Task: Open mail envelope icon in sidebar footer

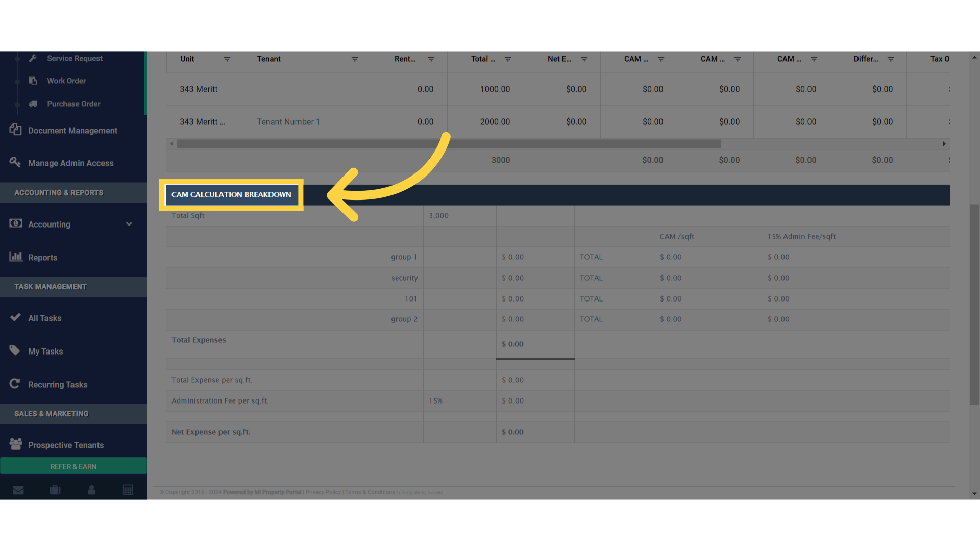Action: click(x=18, y=490)
